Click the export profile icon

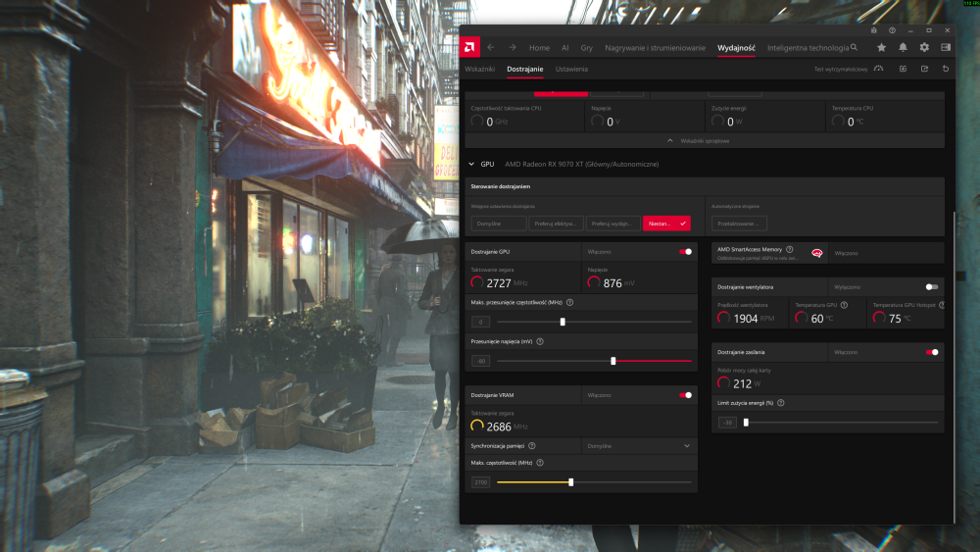[924, 69]
